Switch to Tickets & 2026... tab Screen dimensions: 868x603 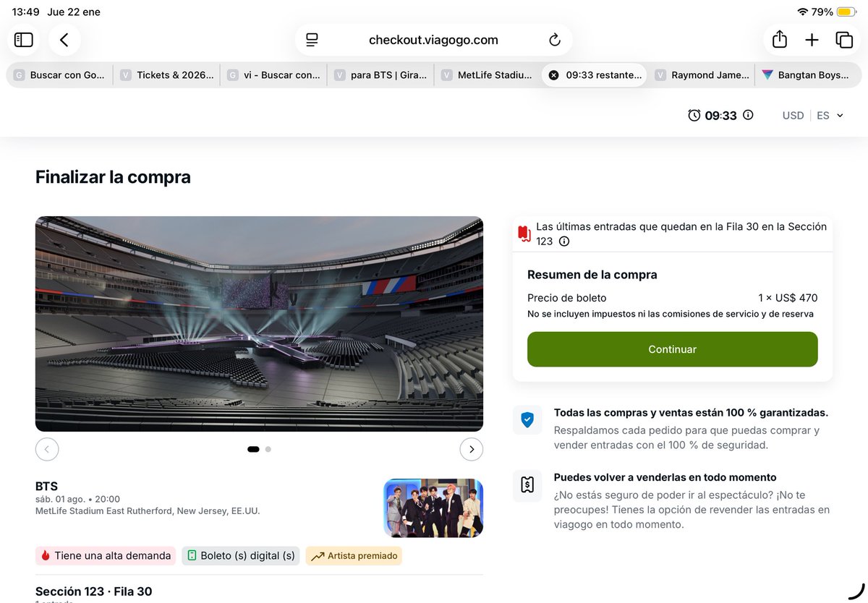click(166, 75)
